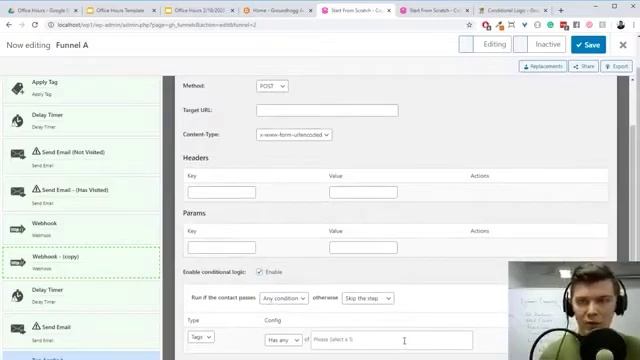The height and width of the screenshot is (360, 640).
Task: Click the tag selection input field
Action: click(x=392, y=340)
